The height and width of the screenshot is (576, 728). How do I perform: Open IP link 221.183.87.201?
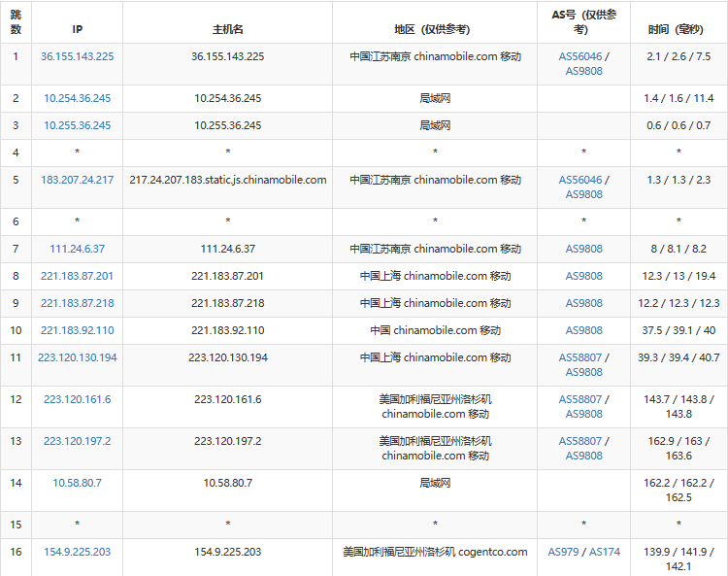(77, 276)
